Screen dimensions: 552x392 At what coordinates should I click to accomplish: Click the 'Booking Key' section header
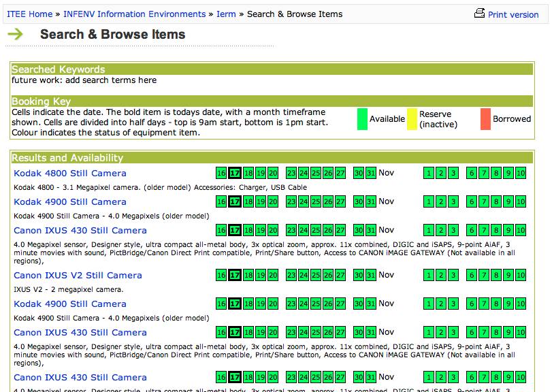pos(272,101)
